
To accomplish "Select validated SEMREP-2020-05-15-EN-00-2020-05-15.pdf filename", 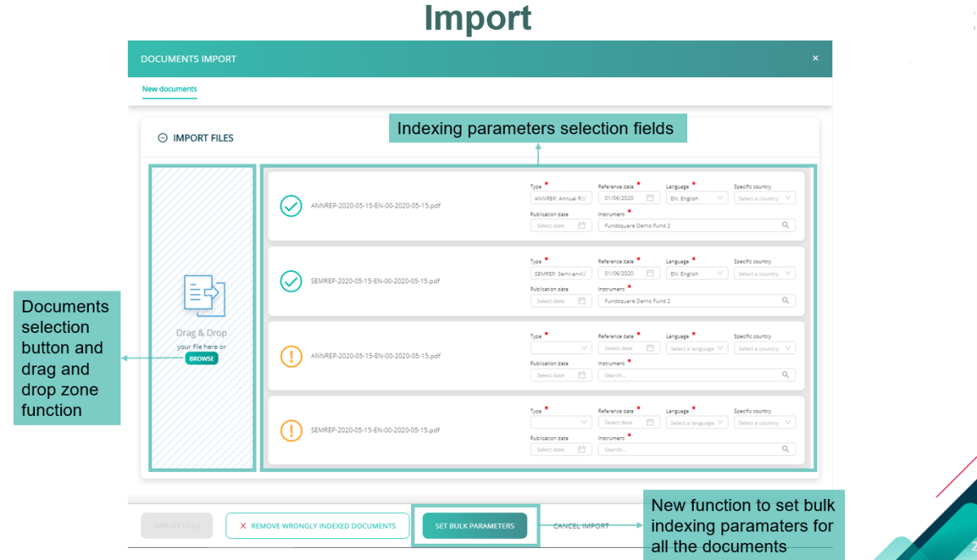I will (x=375, y=281).
